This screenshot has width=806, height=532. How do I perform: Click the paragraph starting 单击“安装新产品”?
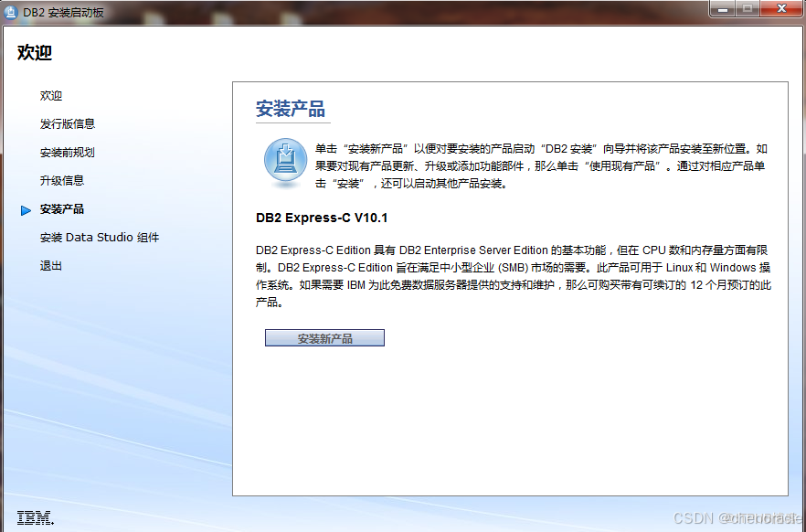click(541, 166)
